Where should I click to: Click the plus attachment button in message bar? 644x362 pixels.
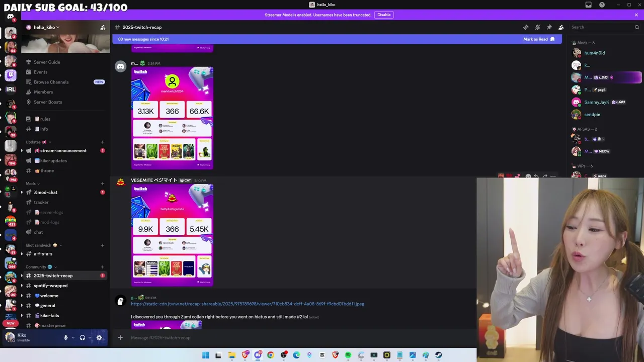click(120, 338)
